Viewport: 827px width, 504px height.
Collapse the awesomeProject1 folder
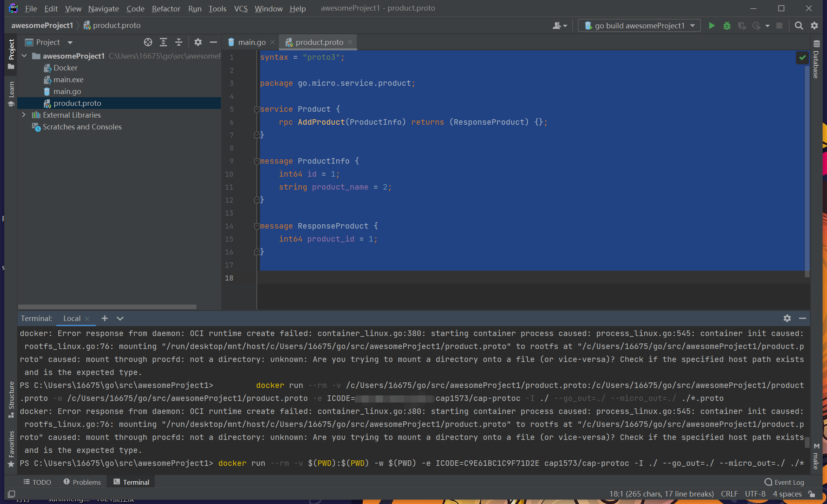24,56
